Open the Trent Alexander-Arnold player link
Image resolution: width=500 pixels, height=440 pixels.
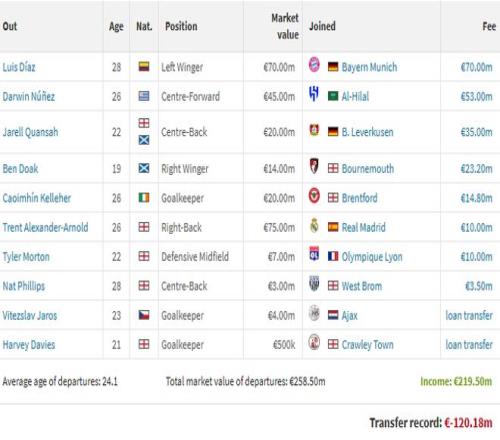(45, 227)
